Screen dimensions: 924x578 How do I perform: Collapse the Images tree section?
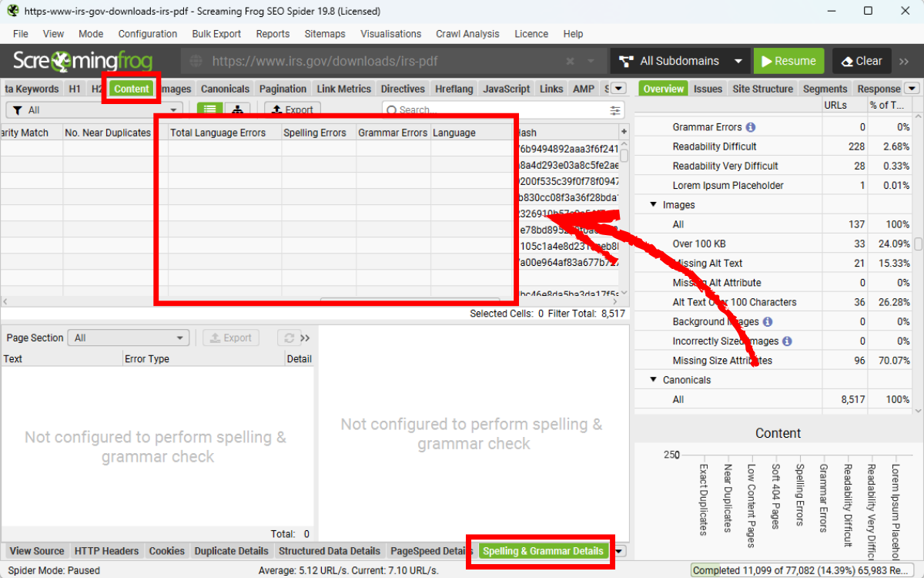point(654,205)
